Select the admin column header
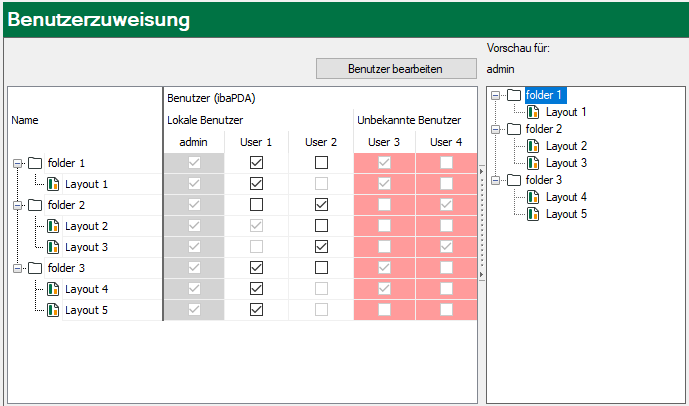Viewport: 689px width, 406px height. click(193, 142)
